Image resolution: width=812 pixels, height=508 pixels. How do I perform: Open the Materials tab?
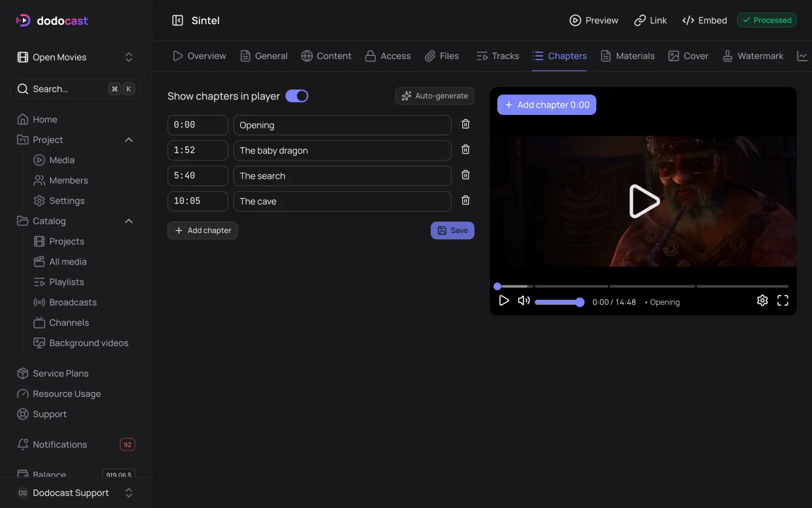[x=627, y=56]
